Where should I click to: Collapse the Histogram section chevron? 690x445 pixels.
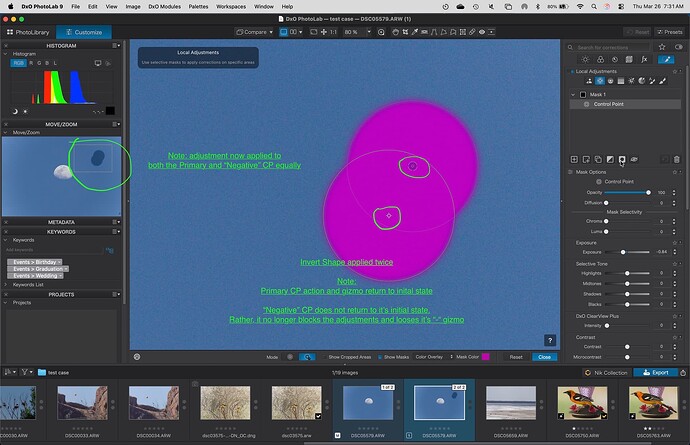click(6, 54)
